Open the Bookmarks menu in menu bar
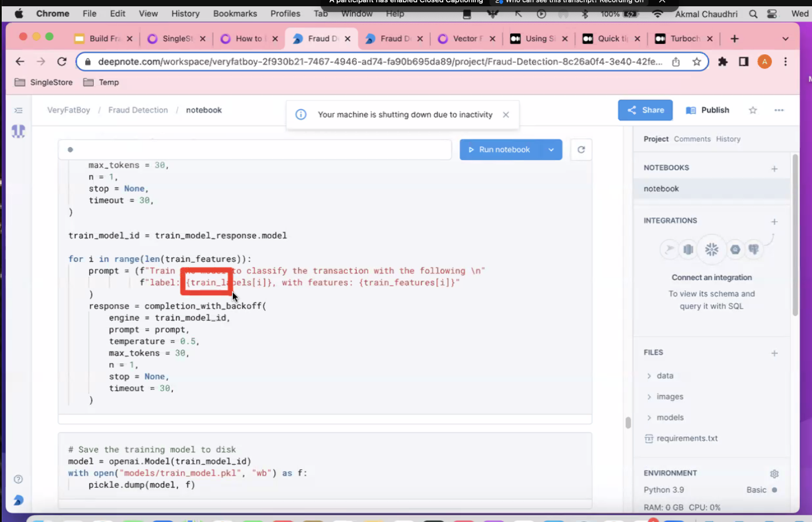Screen dimensions: 812x522 pyautogui.click(x=235, y=14)
